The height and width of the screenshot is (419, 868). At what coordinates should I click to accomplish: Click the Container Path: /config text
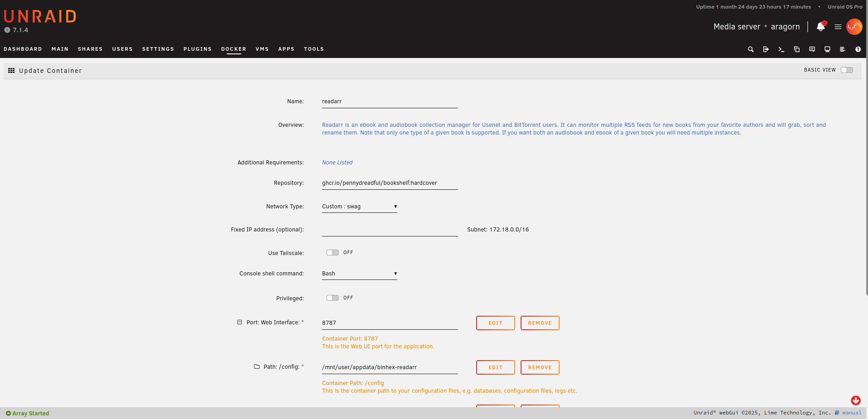click(353, 383)
